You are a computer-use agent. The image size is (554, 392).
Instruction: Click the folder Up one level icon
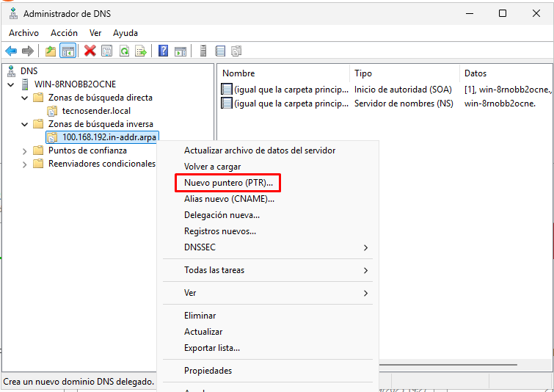click(x=50, y=51)
